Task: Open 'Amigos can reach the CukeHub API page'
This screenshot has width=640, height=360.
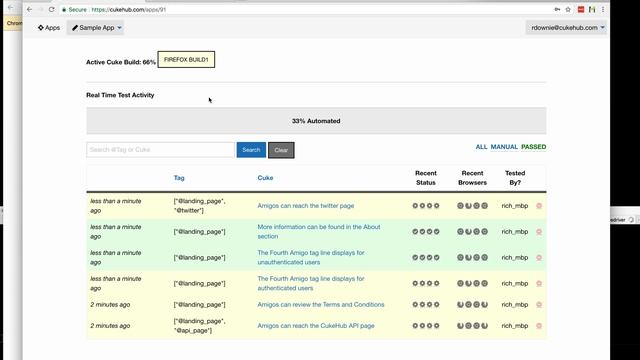Action: [316, 326]
